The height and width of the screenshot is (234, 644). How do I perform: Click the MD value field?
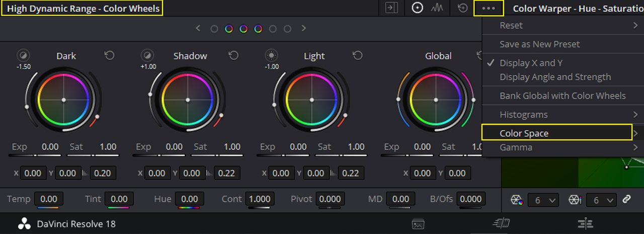[401, 199]
